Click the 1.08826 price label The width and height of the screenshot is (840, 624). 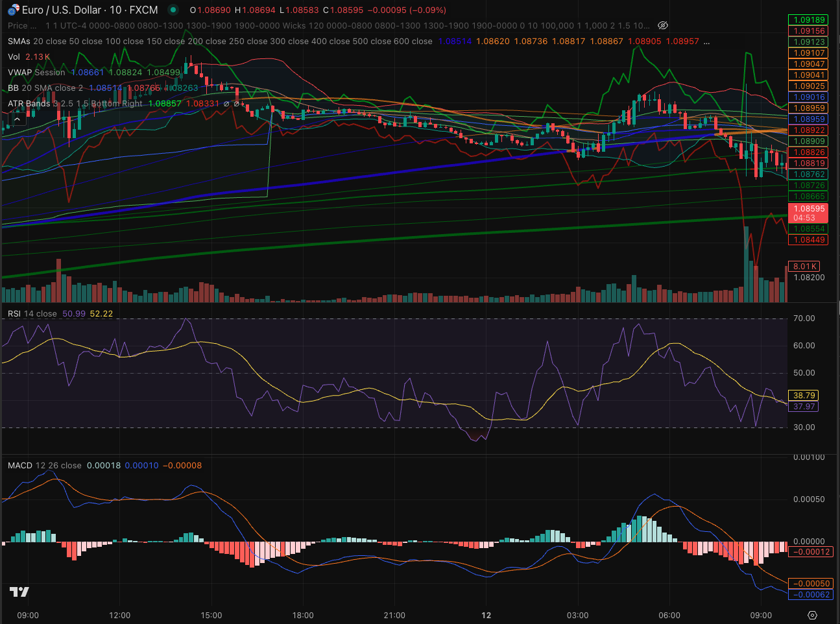coord(808,152)
